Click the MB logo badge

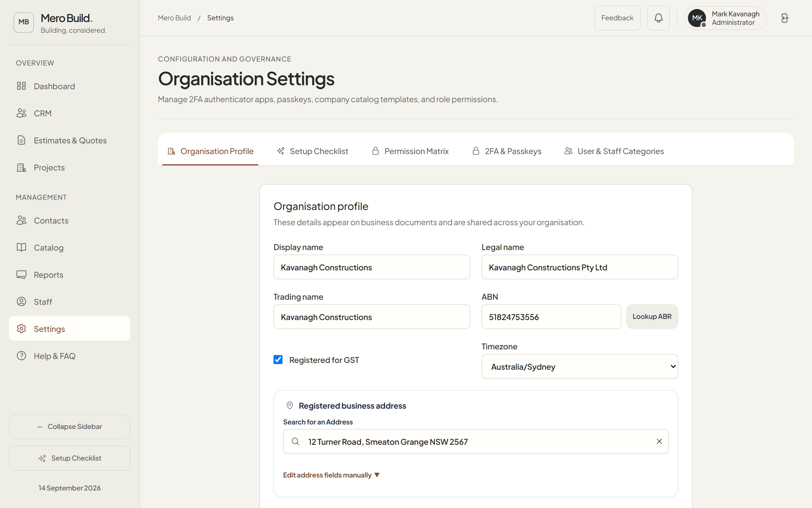[x=23, y=22]
